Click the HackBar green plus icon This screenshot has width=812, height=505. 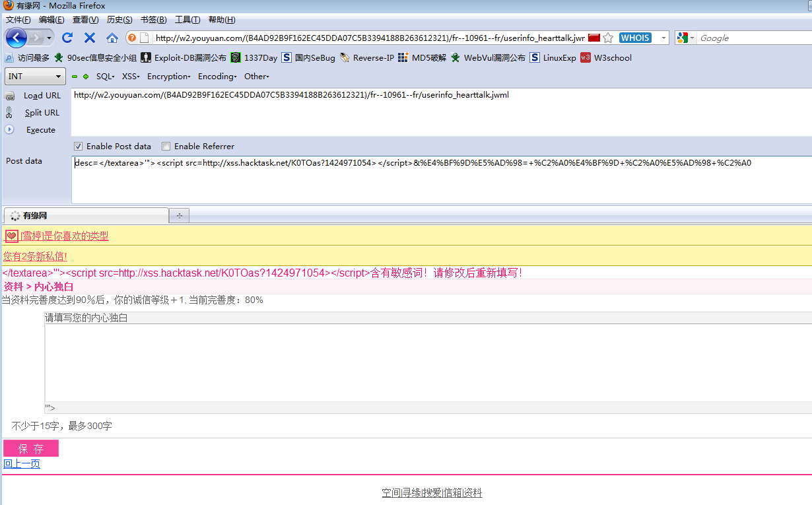pyautogui.click(x=86, y=77)
